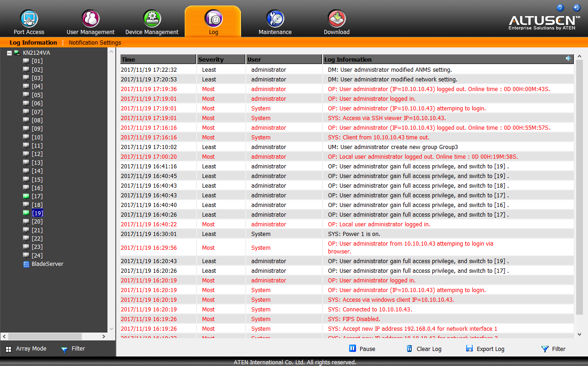The image size is (588, 368).
Task: Select port [05] in tree
Action: pos(37,95)
